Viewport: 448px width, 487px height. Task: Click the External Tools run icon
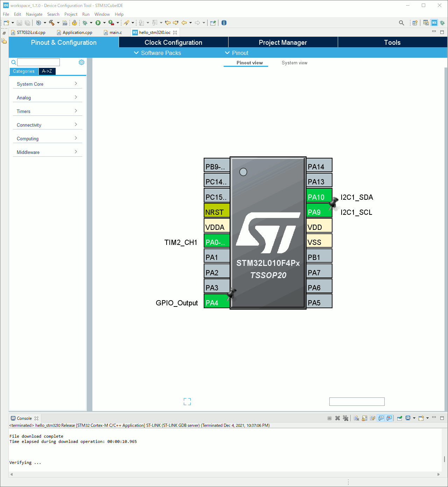(111, 23)
